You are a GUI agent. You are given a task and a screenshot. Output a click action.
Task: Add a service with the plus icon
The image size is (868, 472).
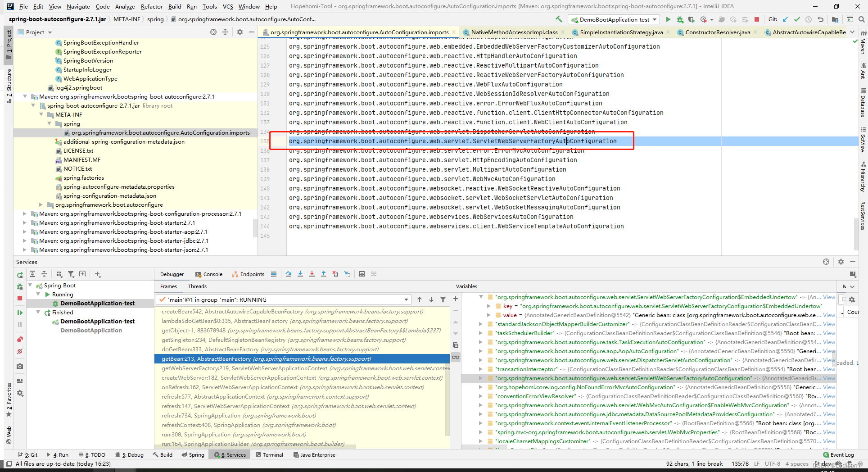98,274
